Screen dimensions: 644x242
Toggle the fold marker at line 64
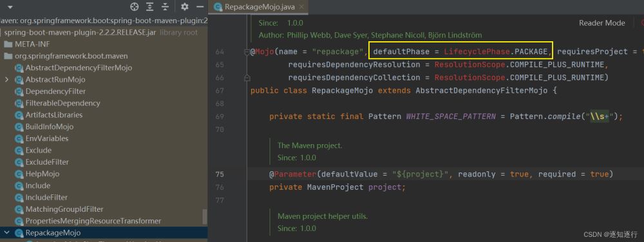point(247,51)
